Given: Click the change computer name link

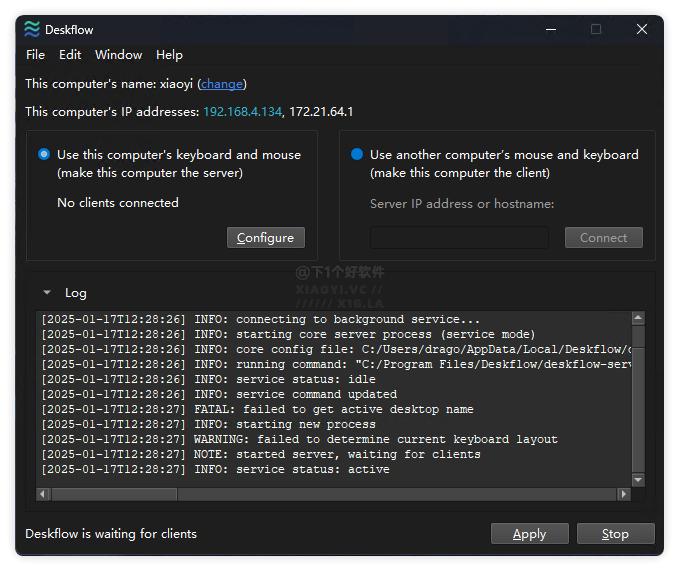Looking at the screenshot, I should (221, 84).
